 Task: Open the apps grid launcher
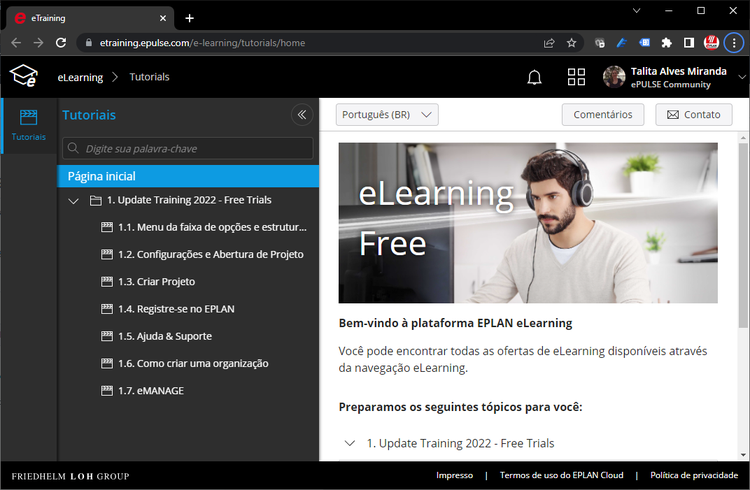tap(576, 77)
